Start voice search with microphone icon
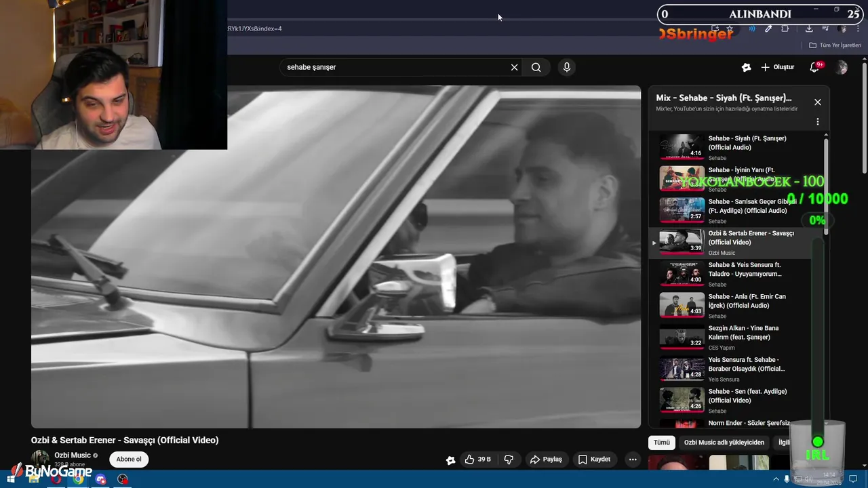 pyautogui.click(x=567, y=67)
